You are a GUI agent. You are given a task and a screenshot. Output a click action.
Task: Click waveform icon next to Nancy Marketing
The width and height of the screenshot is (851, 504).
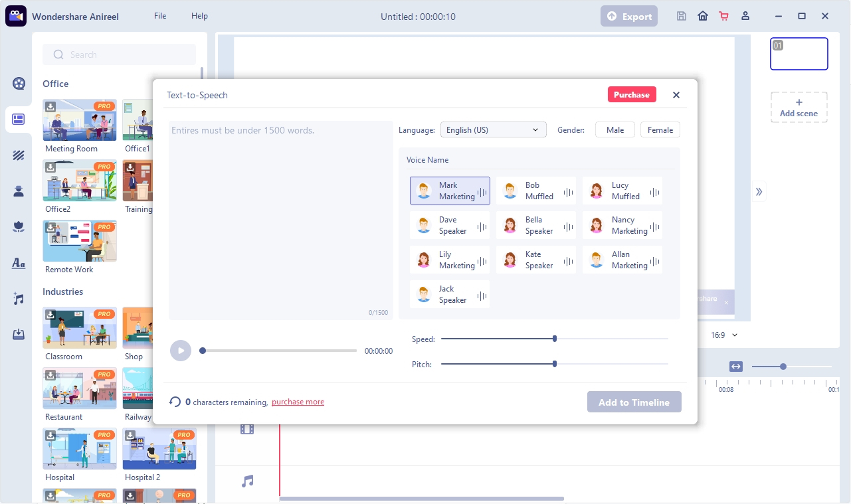[655, 226]
